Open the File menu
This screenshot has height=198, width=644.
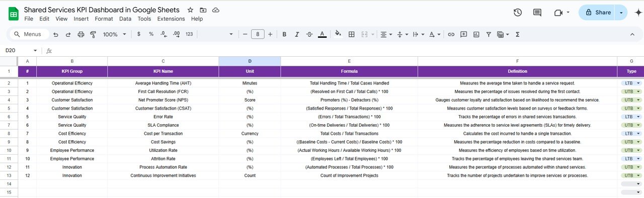pyautogui.click(x=29, y=19)
